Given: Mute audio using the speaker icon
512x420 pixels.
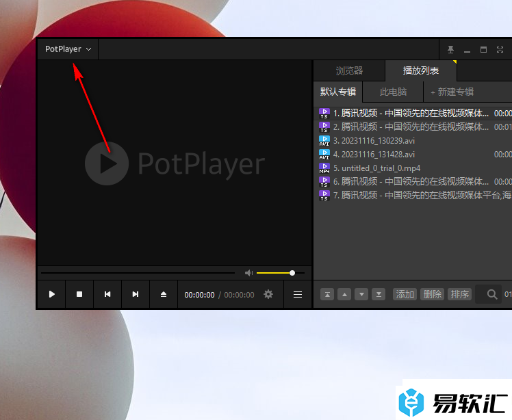Looking at the screenshot, I should coord(249,273).
